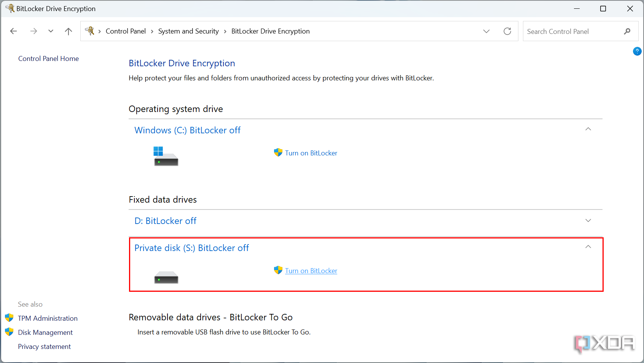Screen dimensions: 644x363
Task: Open help with the blue question mark
Action: (637, 51)
